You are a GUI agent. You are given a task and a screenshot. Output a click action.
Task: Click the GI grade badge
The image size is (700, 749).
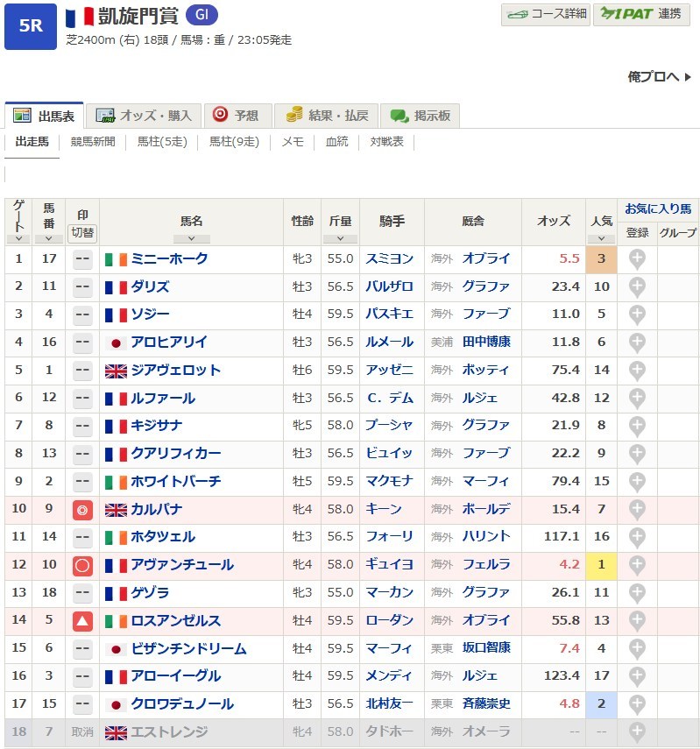click(x=202, y=15)
